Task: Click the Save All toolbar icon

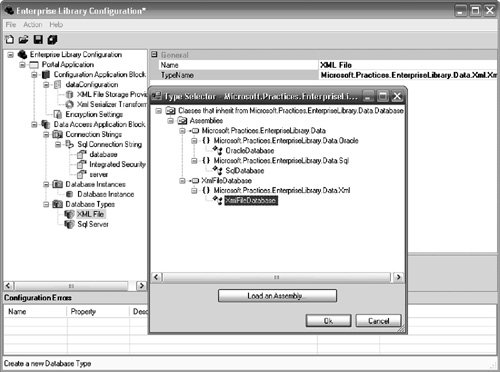Action: click(52, 40)
